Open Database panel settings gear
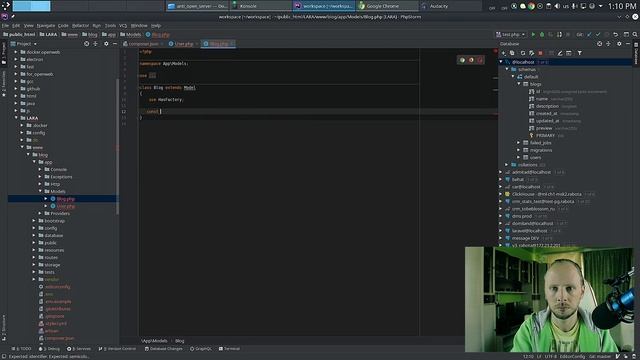640x360 pixels. pos(619,44)
